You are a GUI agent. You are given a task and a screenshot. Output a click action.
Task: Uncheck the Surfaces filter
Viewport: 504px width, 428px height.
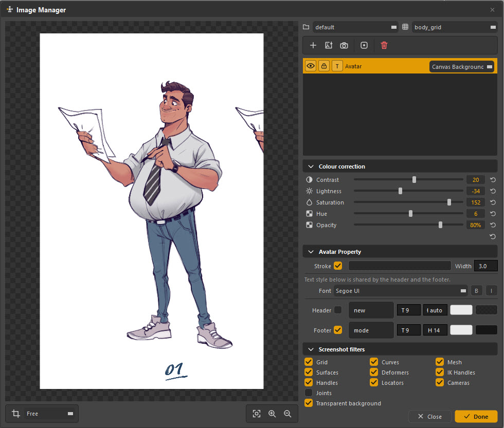pyautogui.click(x=309, y=372)
